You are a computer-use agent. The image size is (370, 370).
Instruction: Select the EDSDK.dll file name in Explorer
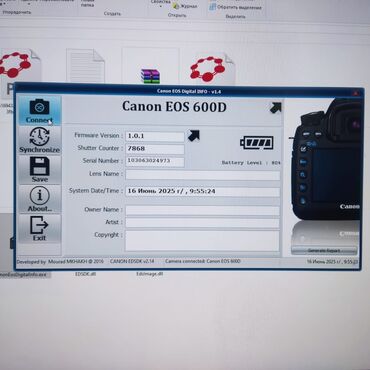click(x=86, y=274)
